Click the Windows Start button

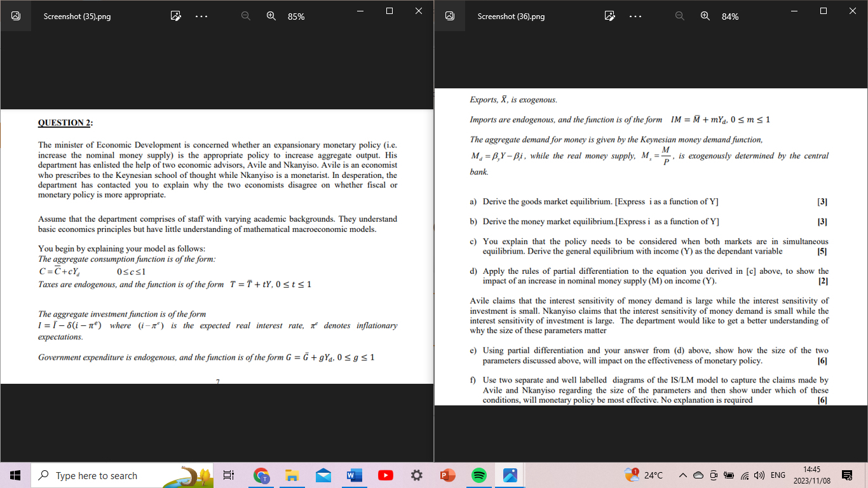pyautogui.click(x=13, y=475)
